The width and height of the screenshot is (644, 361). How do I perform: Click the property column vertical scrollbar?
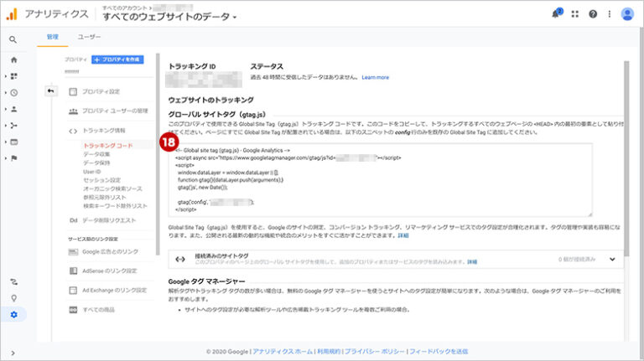point(158,154)
